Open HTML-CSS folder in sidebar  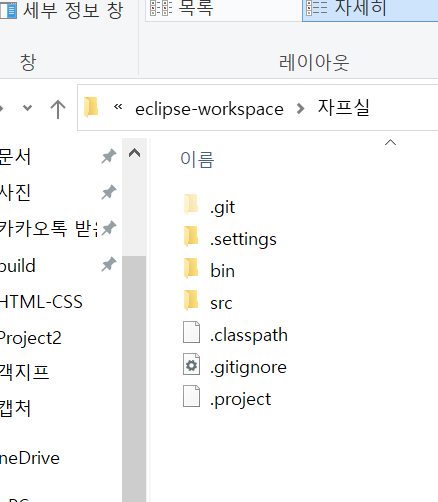point(41,302)
